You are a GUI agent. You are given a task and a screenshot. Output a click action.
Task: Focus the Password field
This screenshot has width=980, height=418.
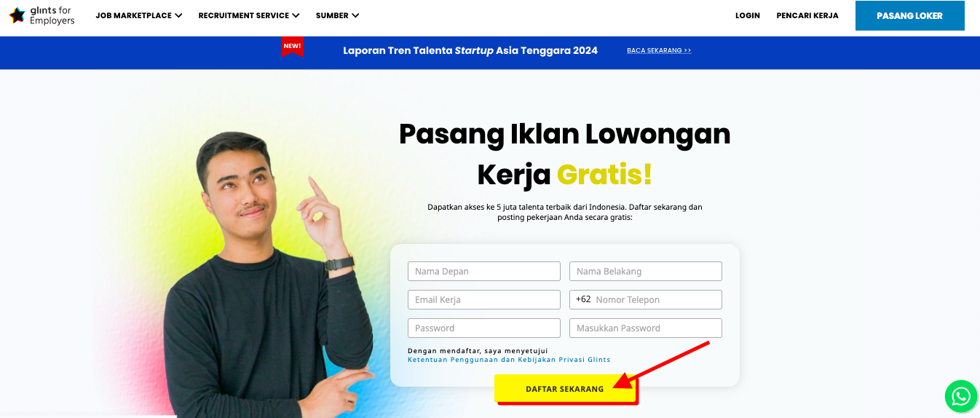click(484, 328)
